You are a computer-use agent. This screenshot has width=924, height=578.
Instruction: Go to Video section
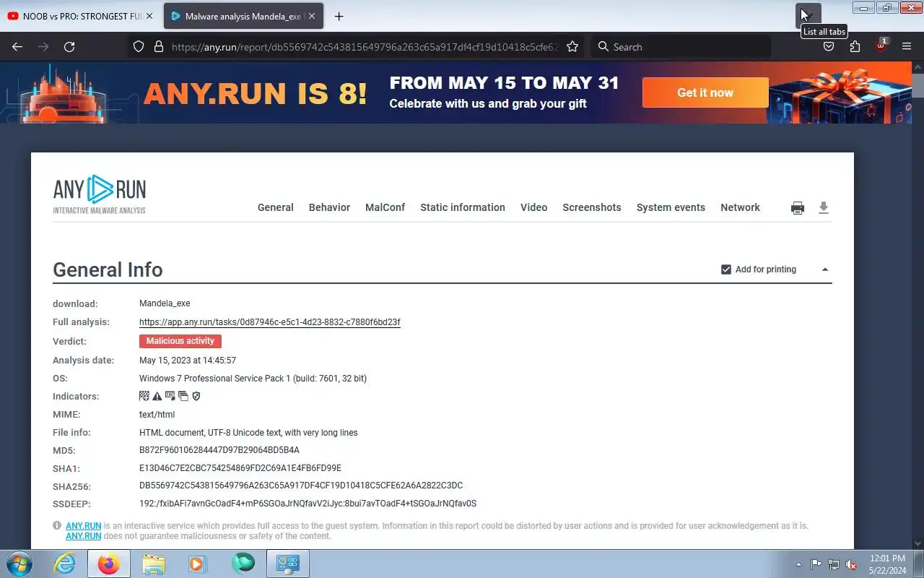(534, 207)
